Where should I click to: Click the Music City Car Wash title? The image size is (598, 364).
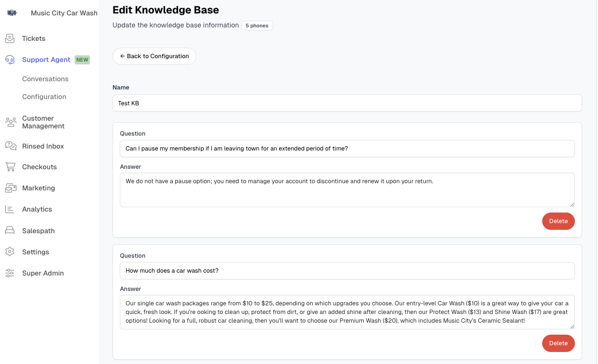coord(64,13)
